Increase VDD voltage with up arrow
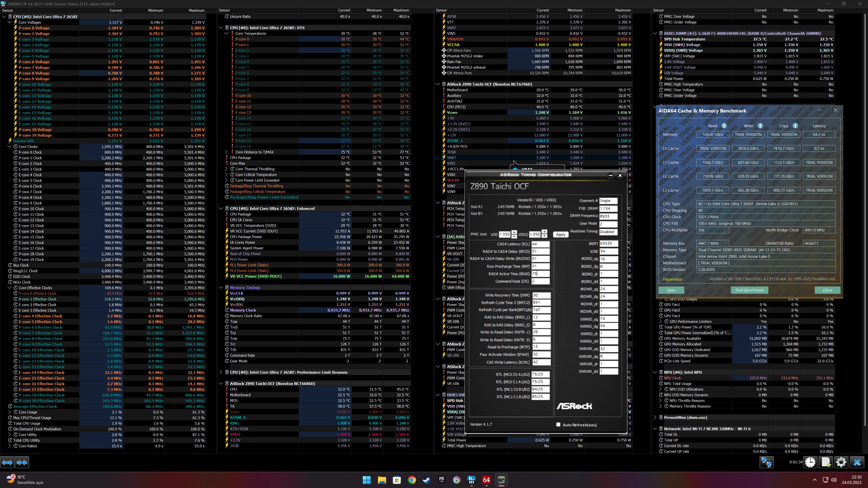This screenshot has height=488, width=868. tap(514, 232)
